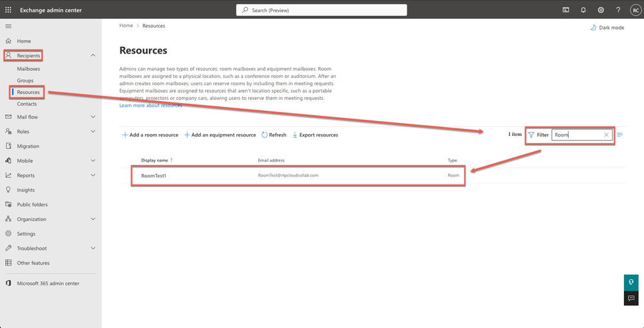Collapse the navigation hamburger menu
This screenshot has width=644, height=328.
[x=8, y=26]
